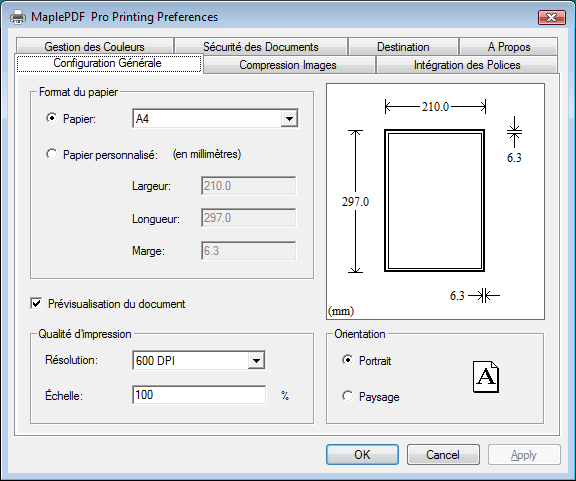Switch to Compression Images tab

click(x=288, y=65)
